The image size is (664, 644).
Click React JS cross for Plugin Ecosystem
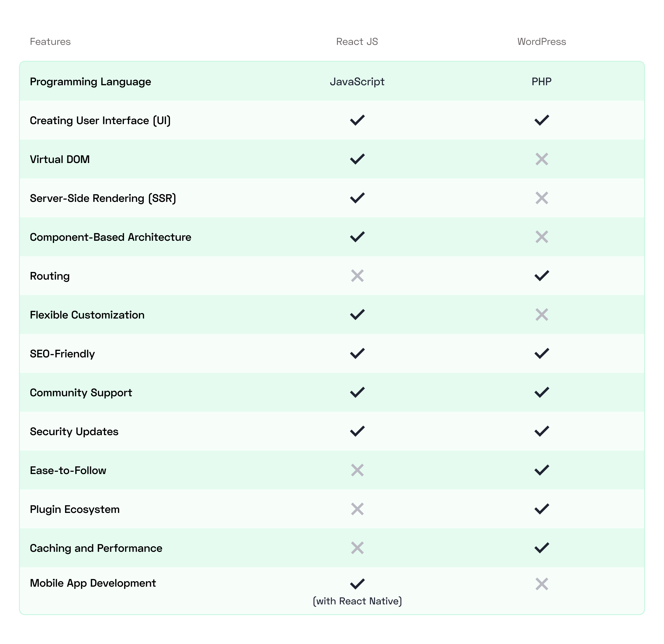click(357, 509)
